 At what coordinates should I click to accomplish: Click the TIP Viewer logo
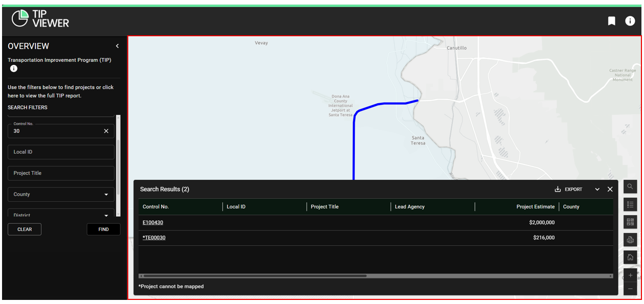40,18
